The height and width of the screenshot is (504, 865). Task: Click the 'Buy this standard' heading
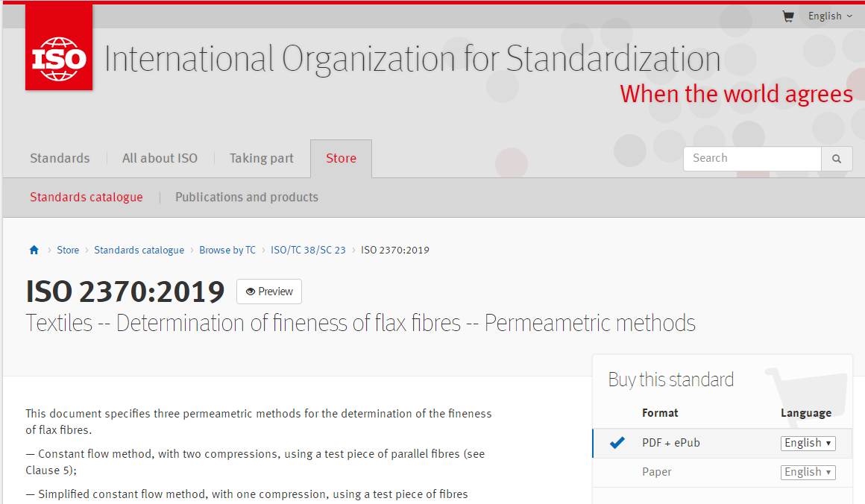click(x=671, y=379)
